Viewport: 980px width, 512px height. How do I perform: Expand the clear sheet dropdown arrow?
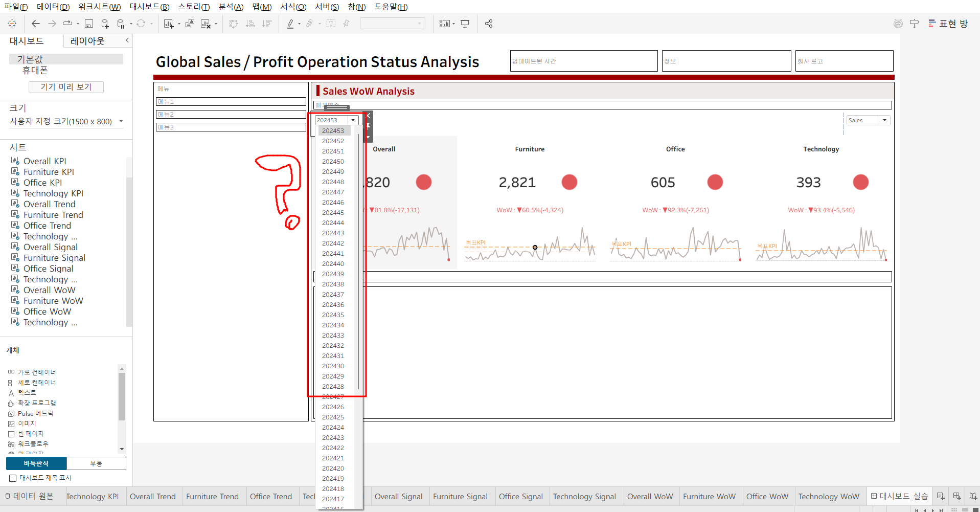pyautogui.click(x=216, y=24)
